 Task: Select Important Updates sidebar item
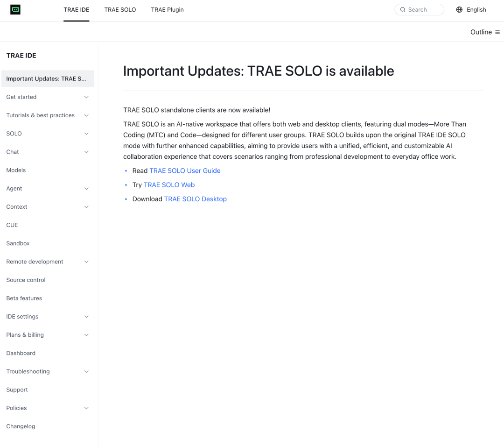[x=48, y=79]
